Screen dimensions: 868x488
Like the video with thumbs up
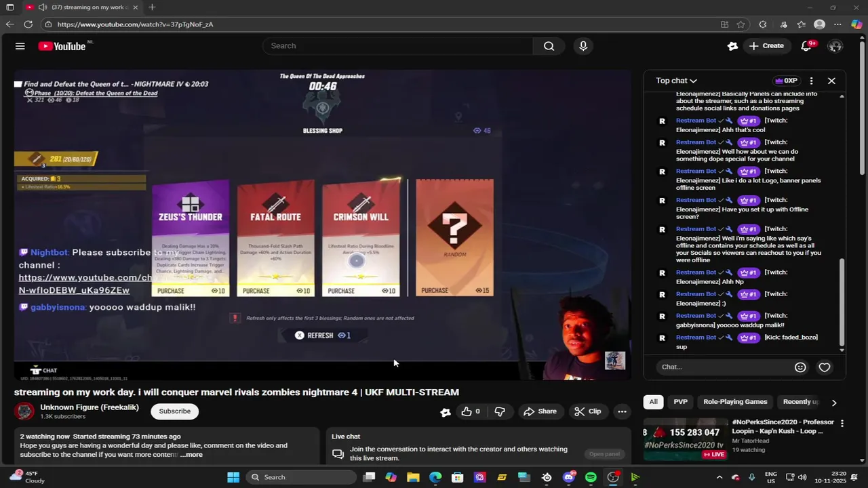click(471, 411)
